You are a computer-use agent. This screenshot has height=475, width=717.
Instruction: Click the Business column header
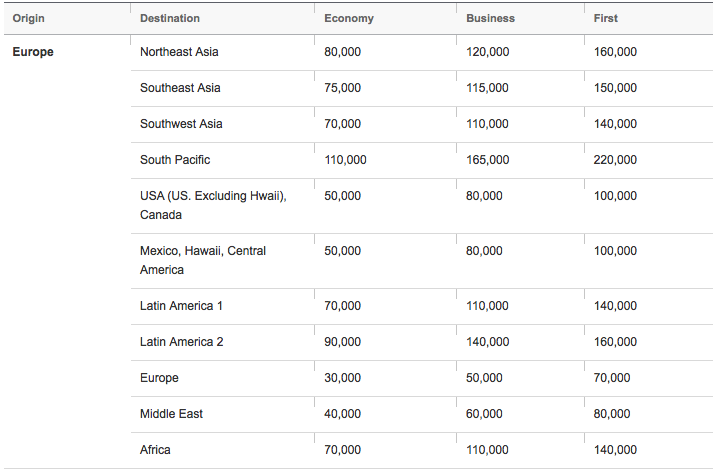[490, 18]
